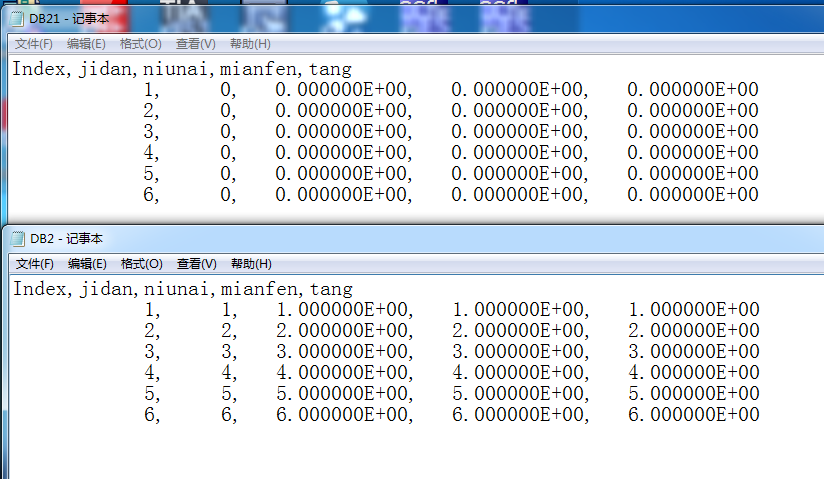Focus the DB21 - 记事本 window title bar

click(400, 18)
